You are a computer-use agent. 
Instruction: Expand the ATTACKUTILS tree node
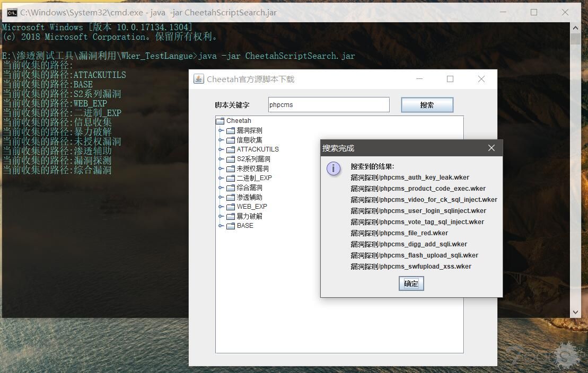pos(221,149)
